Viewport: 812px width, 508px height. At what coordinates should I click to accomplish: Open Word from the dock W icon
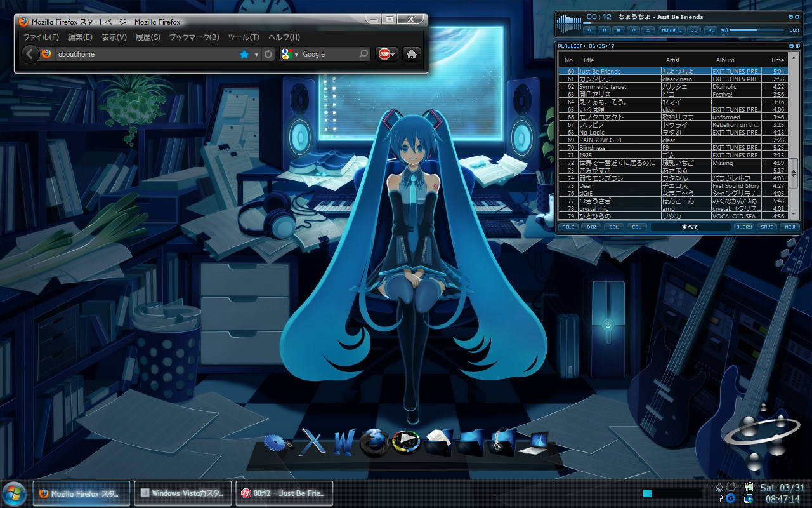[344, 442]
